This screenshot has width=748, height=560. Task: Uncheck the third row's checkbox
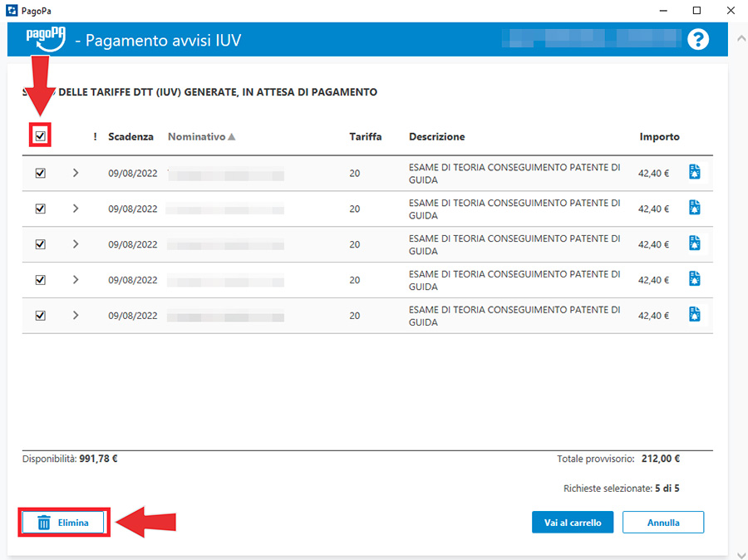point(40,244)
